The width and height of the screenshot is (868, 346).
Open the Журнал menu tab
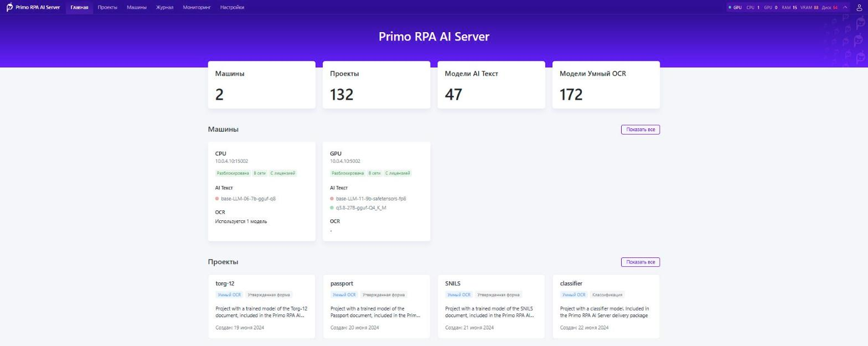click(x=164, y=7)
